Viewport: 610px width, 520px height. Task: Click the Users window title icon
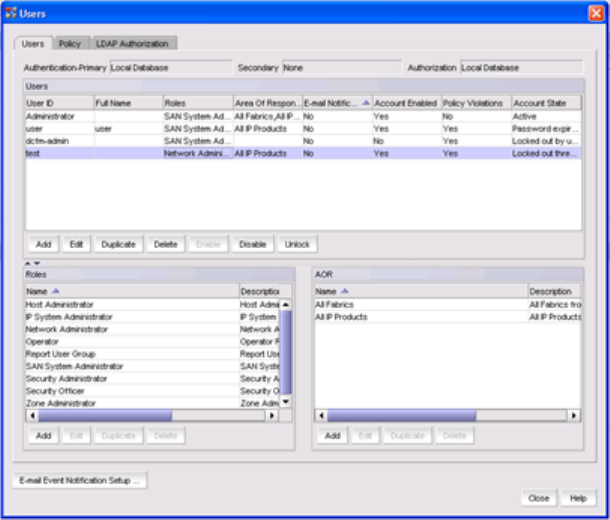(11, 13)
